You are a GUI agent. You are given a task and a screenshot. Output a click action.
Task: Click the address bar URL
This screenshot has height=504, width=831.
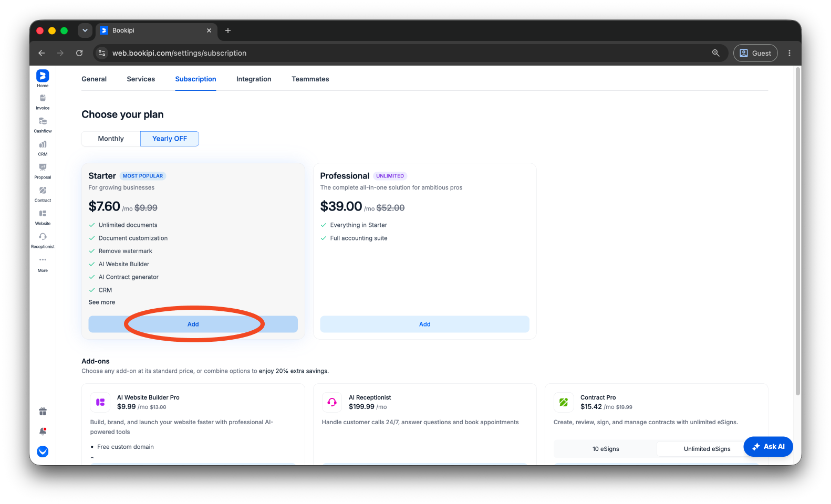(179, 53)
